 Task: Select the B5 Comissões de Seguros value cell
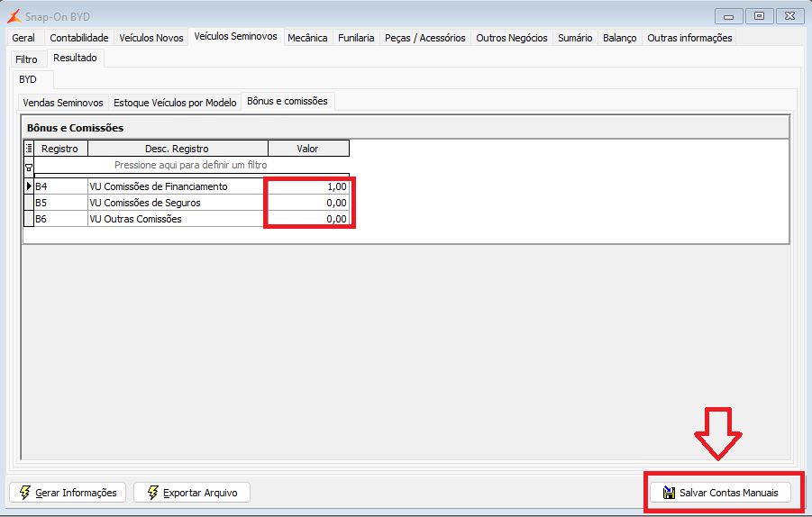click(x=308, y=203)
